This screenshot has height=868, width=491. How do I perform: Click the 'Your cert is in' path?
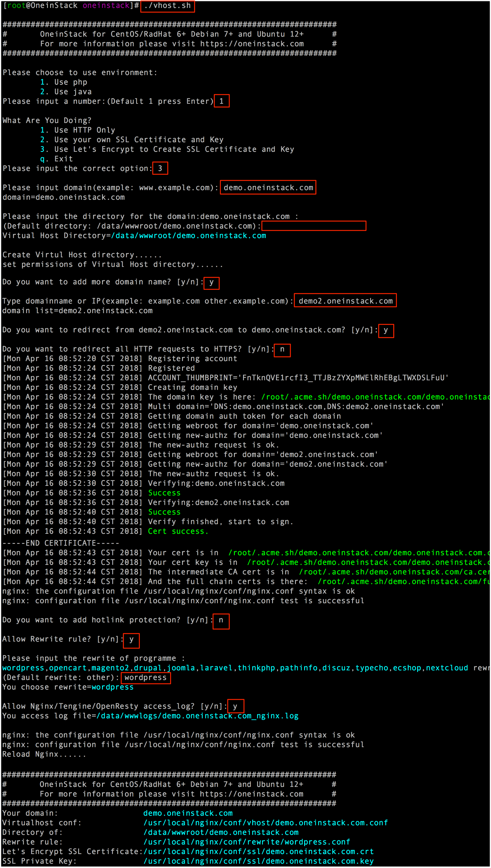coord(359,553)
